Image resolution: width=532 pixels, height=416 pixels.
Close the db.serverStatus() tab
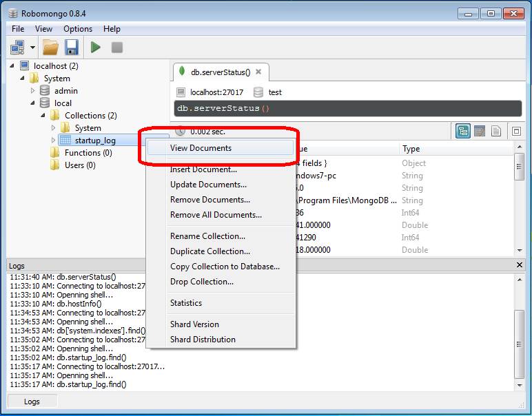(258, 72)
